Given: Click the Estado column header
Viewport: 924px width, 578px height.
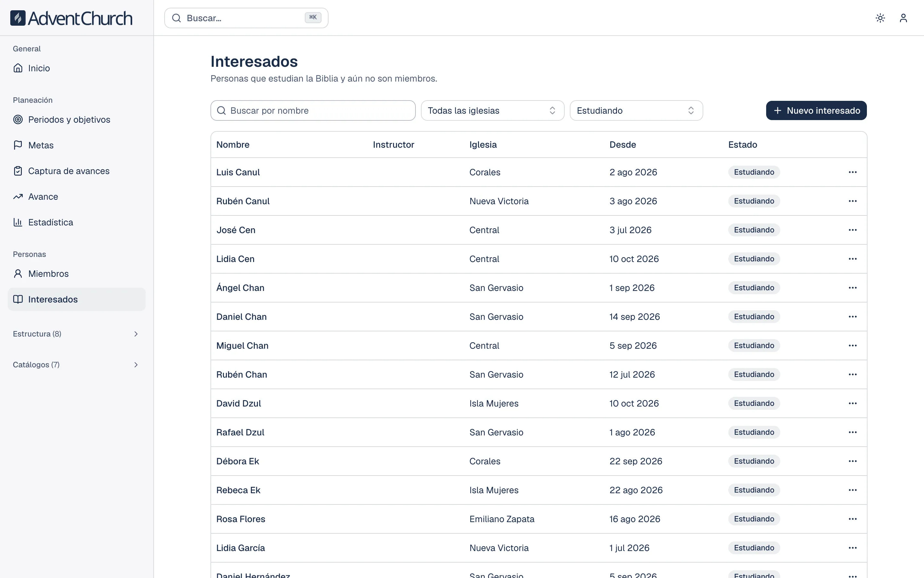Looking at the screenshot, I should [743, 144].
